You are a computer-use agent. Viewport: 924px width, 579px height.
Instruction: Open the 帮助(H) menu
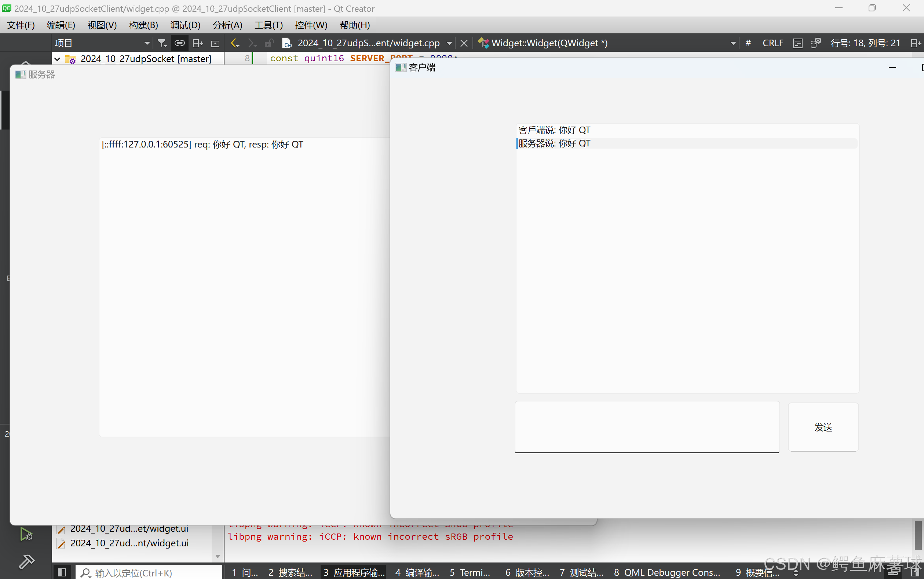coord(354,25)
